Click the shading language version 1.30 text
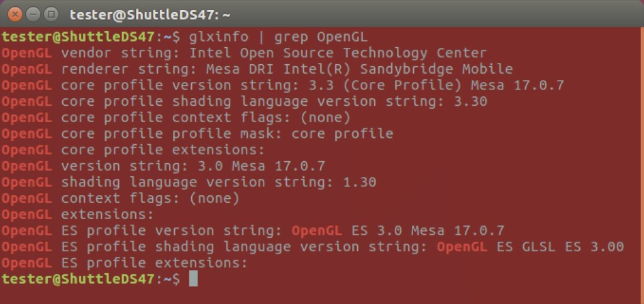 pos(355,183)
